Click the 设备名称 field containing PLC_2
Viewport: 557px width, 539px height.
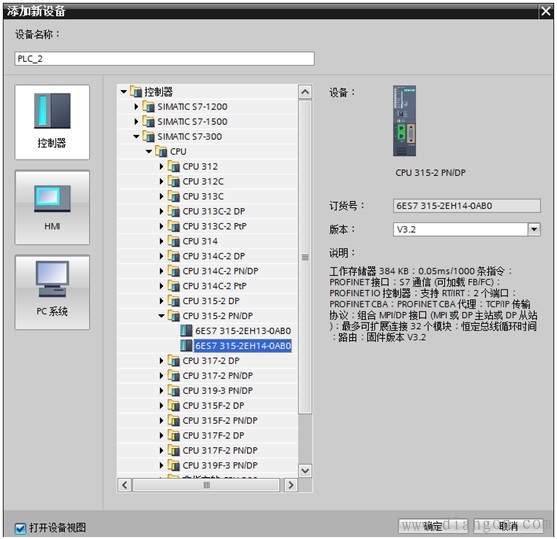tap(164, 59)
